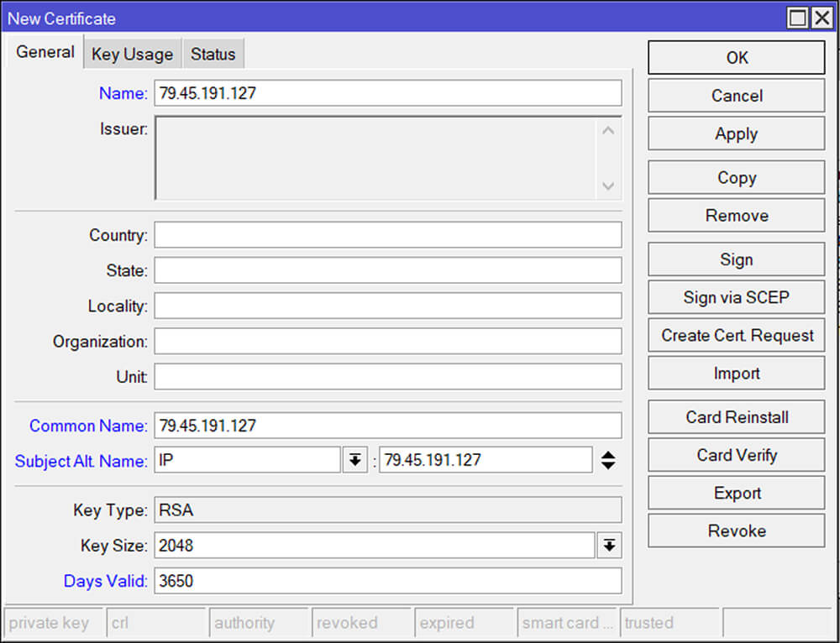This screenshot has height=643, width=840.
Task: Click Sign via SCEP
Action: click(x=736, y=297)
